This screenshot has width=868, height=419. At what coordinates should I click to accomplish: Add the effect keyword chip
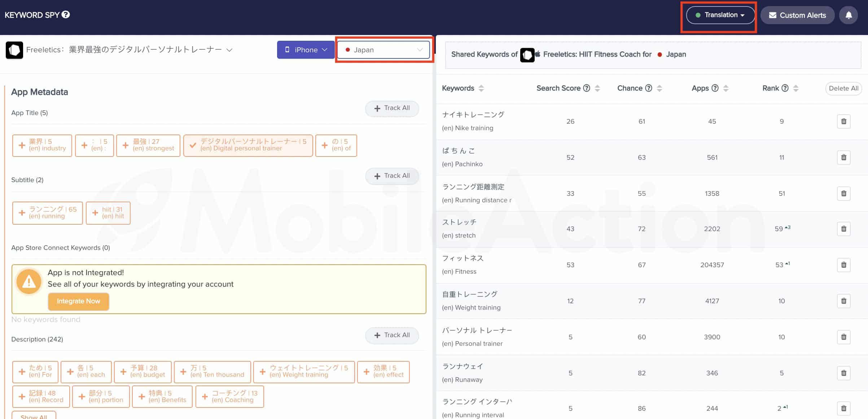tap(383, 372)
